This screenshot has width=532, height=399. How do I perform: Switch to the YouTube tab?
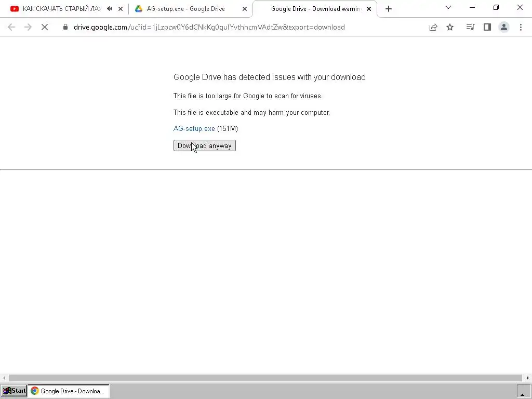pos(61,9)
